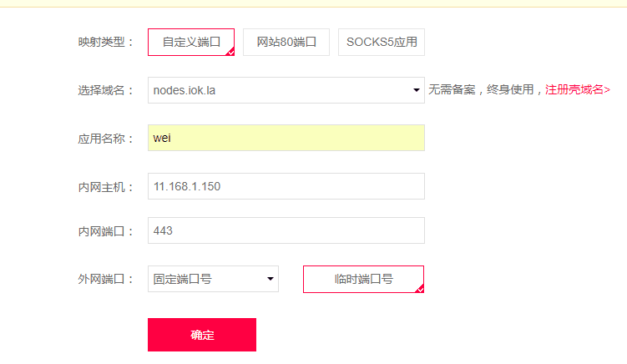Click the arrow of the domain selector
Screen dimensions: 627x364
tap(417, 90)
